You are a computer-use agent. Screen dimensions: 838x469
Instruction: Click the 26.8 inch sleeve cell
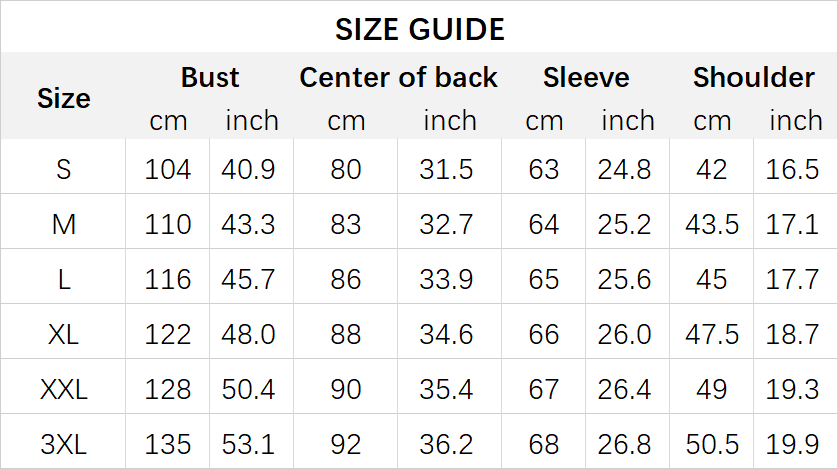tap(625, 442)
